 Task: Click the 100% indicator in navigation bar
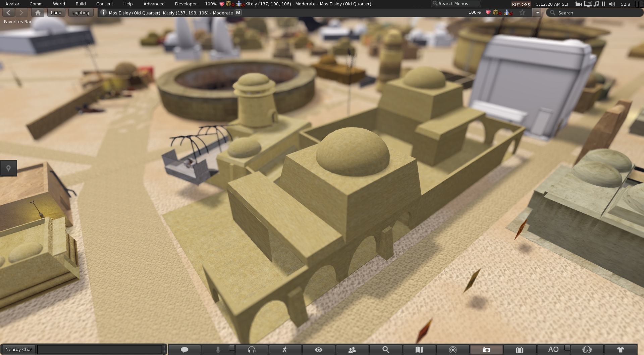[x=475, y=12]
